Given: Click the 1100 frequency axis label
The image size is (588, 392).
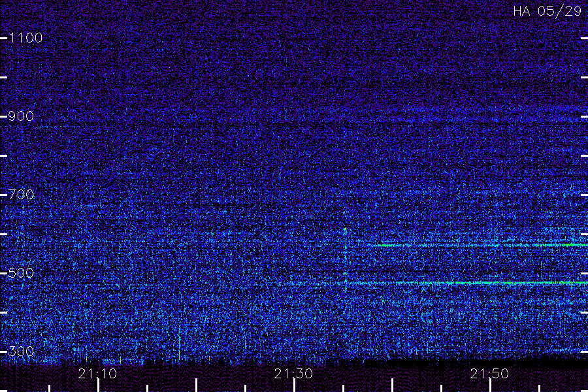Looking at the screenshot, I should click(25, 38).
